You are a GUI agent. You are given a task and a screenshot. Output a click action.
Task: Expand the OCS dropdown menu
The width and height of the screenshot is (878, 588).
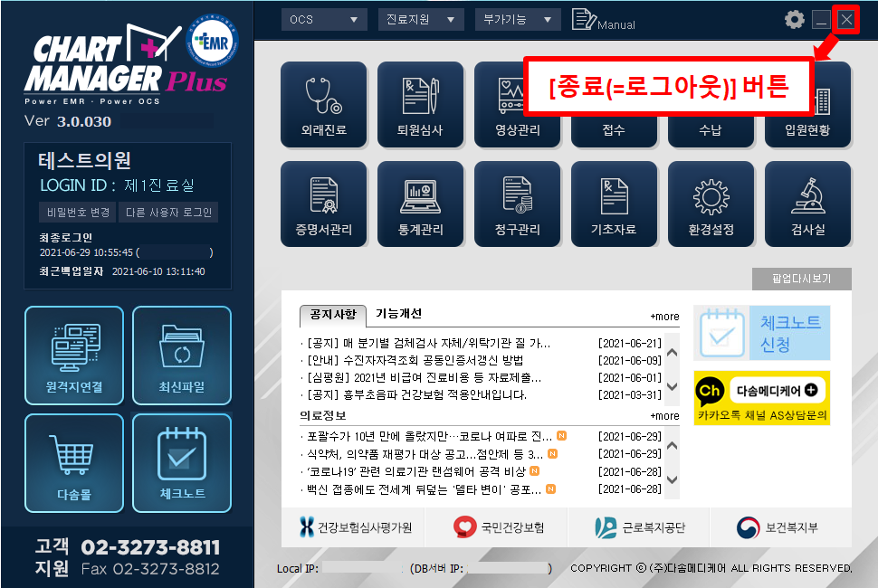(324, 19)
